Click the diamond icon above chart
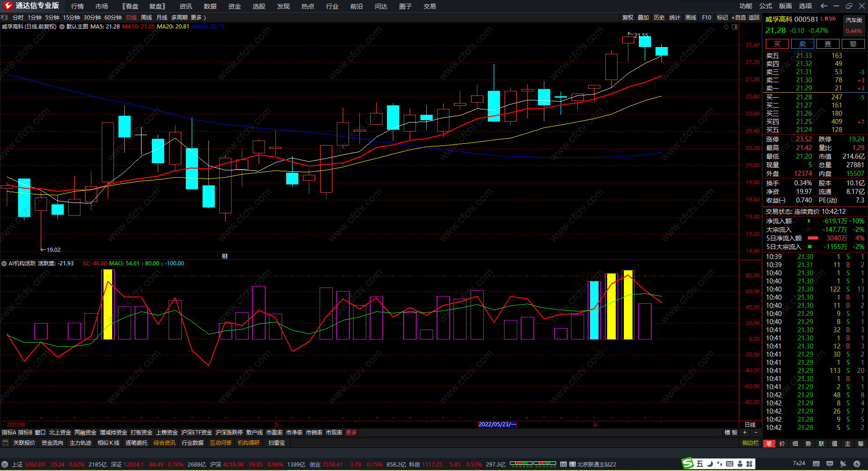This screenshot has height=471, width=868. pyautogui.click(x=726, y=27)
